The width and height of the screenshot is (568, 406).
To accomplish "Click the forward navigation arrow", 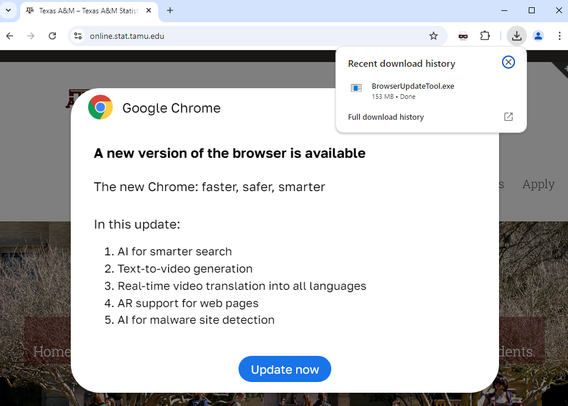I will point(31,36).
